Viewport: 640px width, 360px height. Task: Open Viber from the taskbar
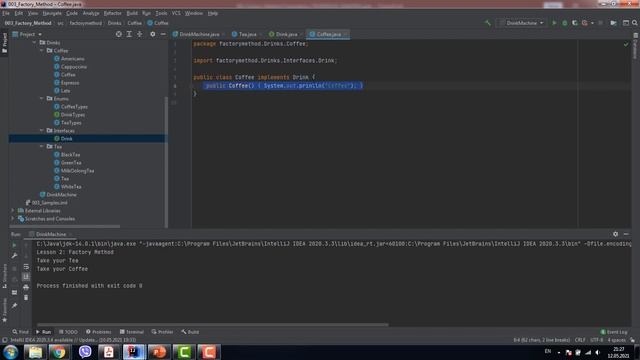[x=84, y=352]
